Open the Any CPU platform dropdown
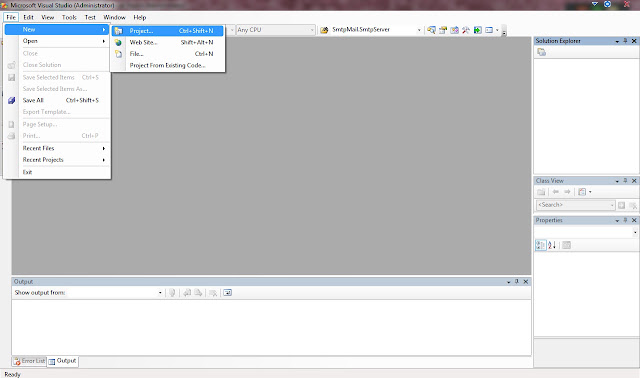This screenshot has width=640, height=378. coord(312,30)
